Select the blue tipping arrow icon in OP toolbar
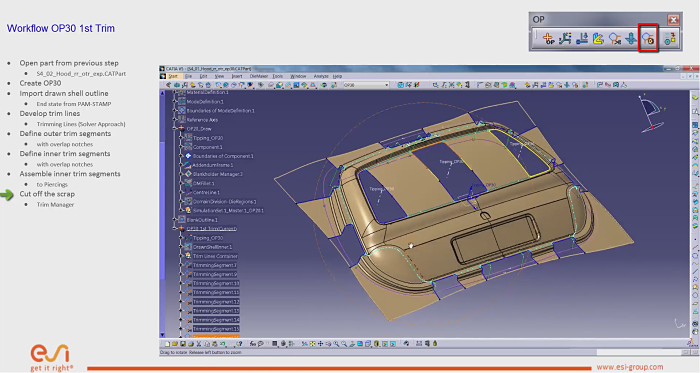The width and height of the screenshot is (700, 373). pos(631,39)
